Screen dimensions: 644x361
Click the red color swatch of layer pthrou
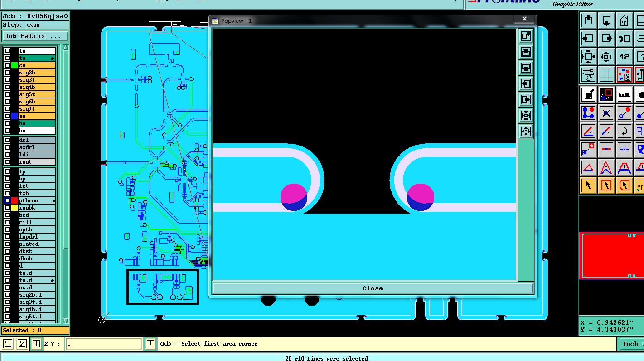coord(15,200)
